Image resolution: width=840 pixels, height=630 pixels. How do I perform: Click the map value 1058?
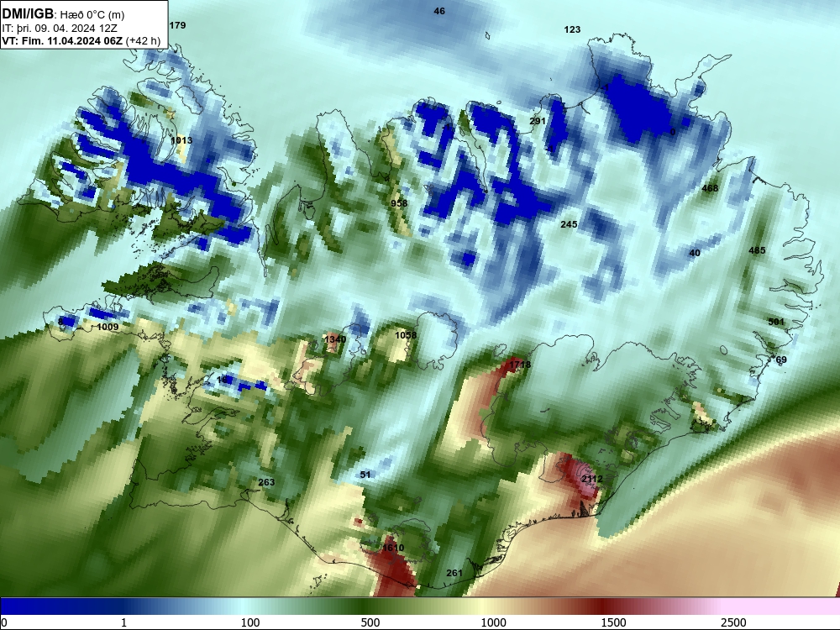coord(406,335)
